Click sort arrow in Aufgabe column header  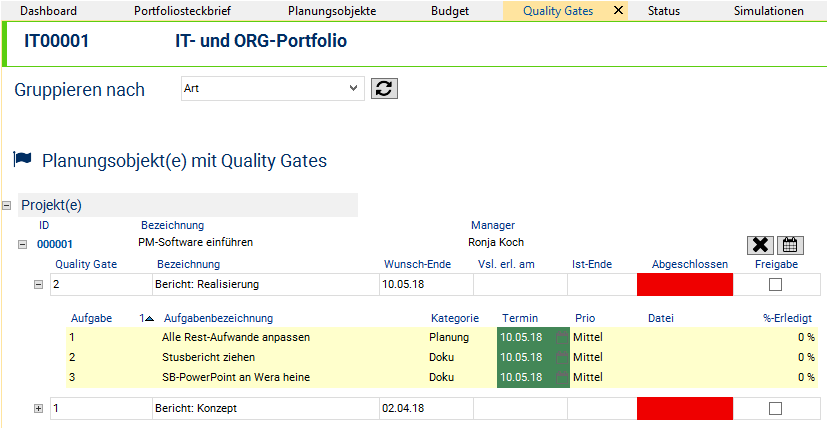[149, 319]
